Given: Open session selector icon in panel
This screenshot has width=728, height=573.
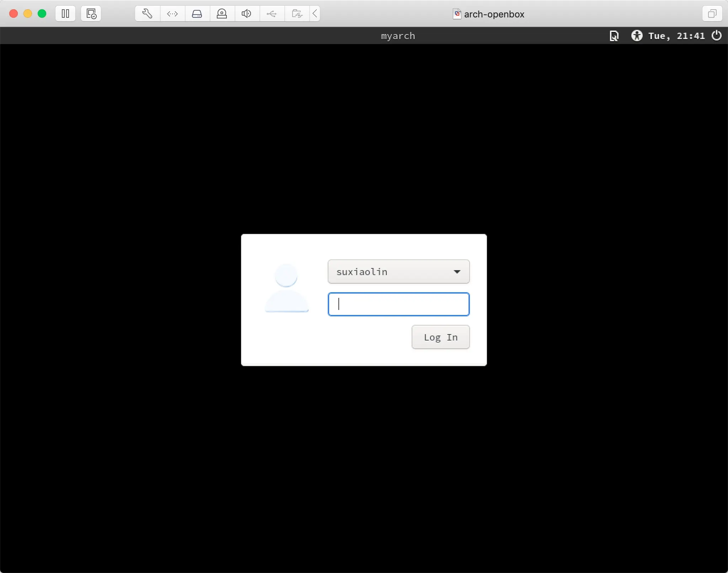Looking at the screenshot, I should point(614,36).
